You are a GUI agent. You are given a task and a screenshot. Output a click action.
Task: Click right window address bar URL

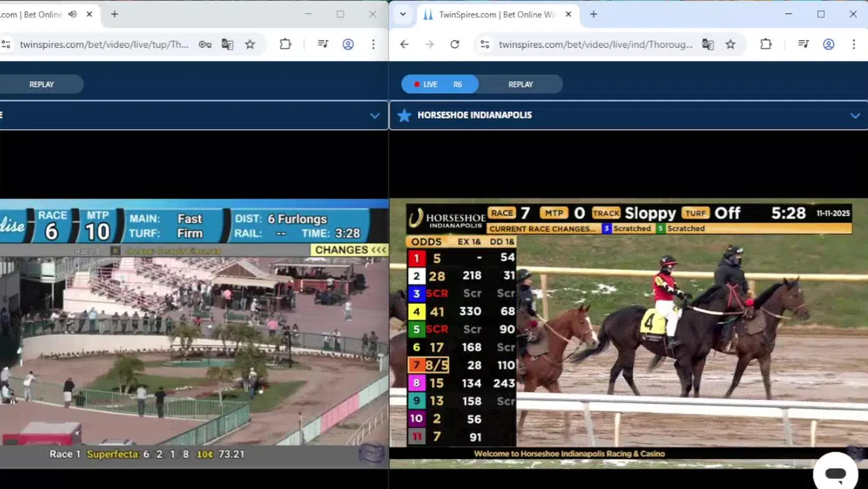[596, 44]
